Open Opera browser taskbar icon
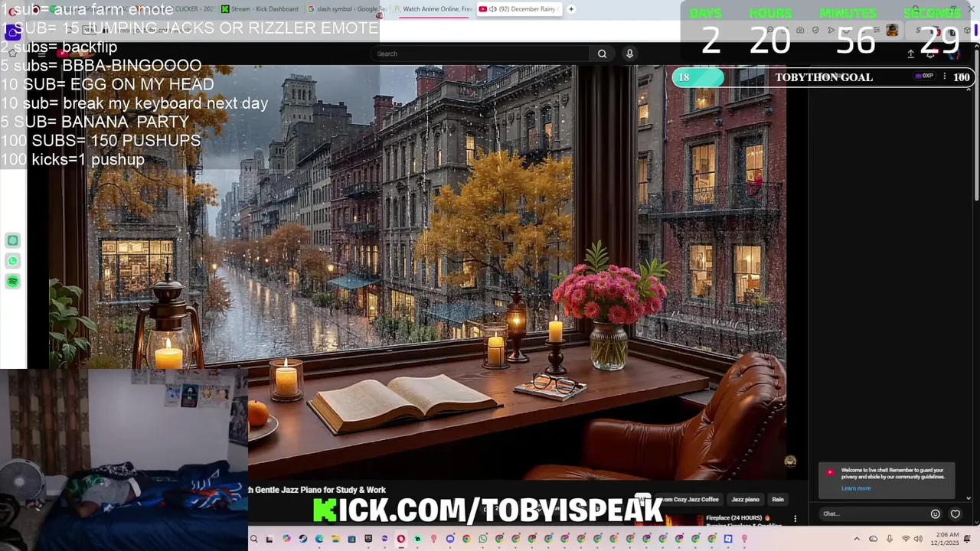980x551 pixels. click(x=401, y=540)
